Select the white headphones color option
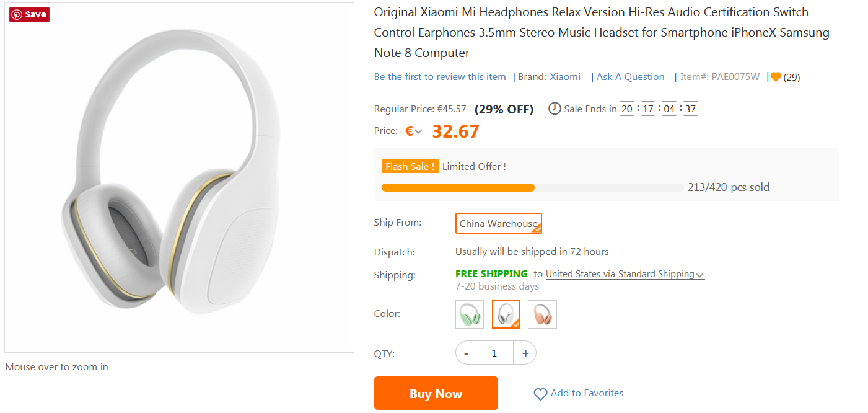The width and height of the screenshot is (868, 413). [506, 314]
